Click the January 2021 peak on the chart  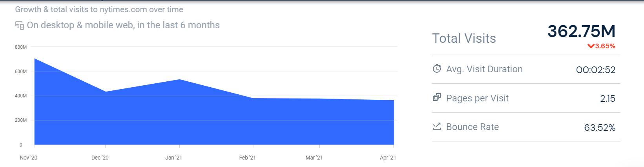179,80
